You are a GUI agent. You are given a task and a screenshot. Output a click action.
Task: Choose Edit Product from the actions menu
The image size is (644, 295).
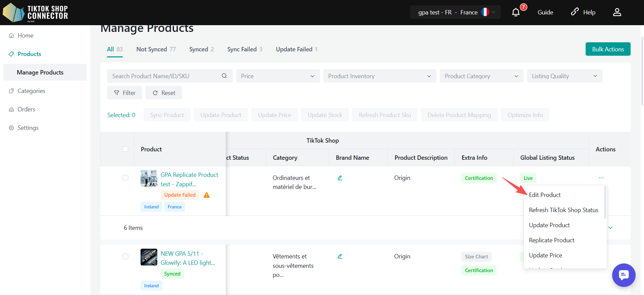pos(545,195)
